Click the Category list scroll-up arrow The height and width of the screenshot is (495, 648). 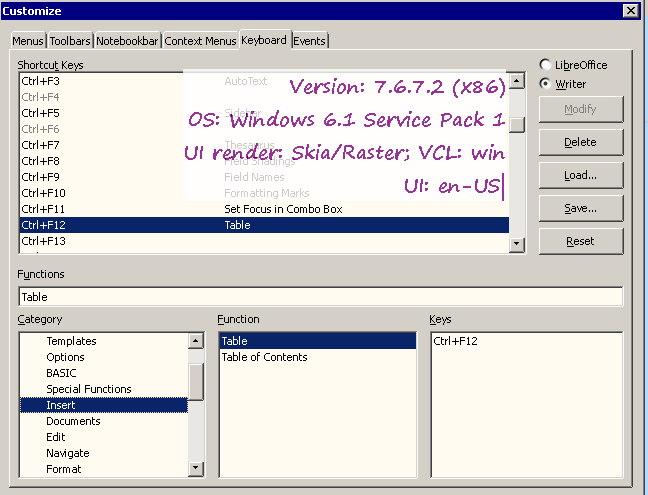coord(195,341)
